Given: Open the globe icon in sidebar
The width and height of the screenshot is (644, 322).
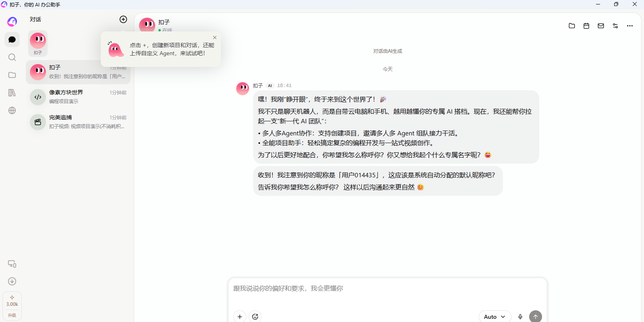Looking at the screenshot, I should 12,110.
